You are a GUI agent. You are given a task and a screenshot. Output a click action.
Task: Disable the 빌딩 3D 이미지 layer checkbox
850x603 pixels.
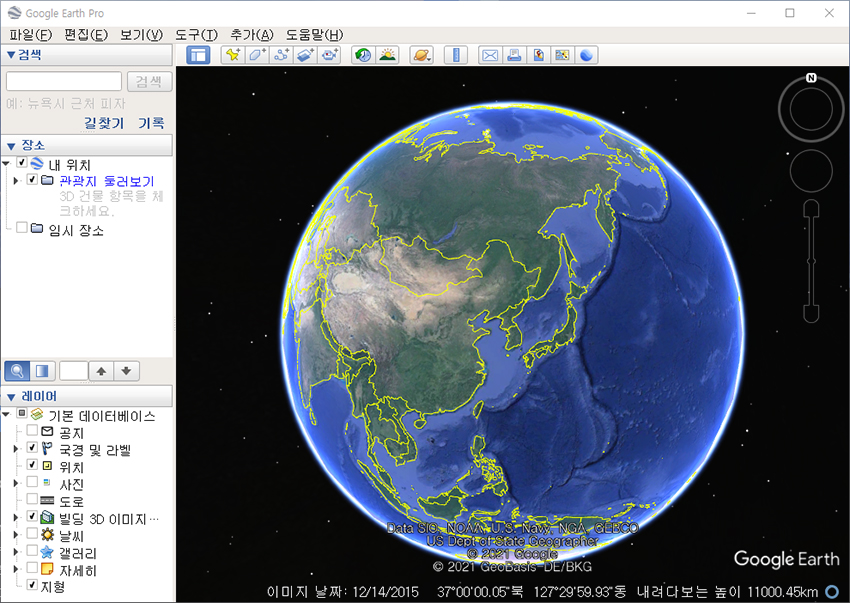point(32,516)
